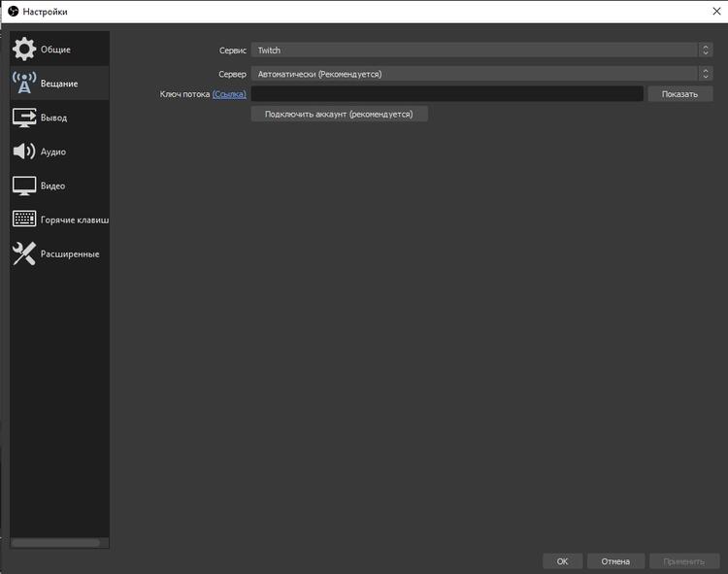Image resolution: width=728 pixels, height=574 pixels.
Task: Click the wrench icon for Расширенные
Action: click(x=24, y=254)
